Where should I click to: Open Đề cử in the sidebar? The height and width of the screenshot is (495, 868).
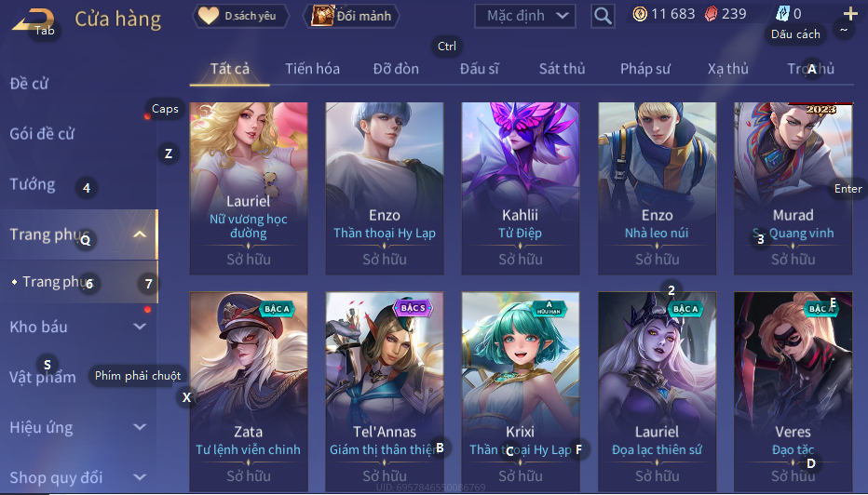click(30, 84)
